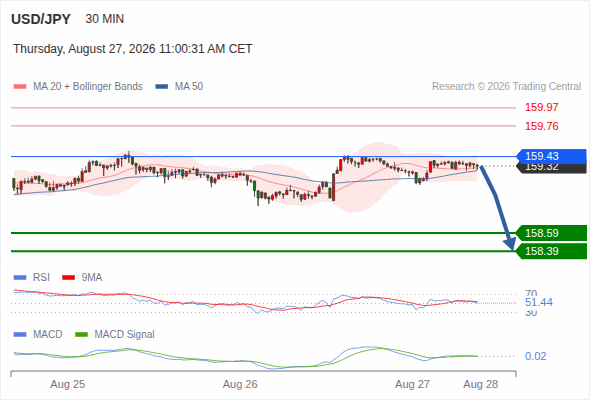
Task: Click the MA 20 + Bollinger Bands legend swatch
Action: click(x=20, y=87)
